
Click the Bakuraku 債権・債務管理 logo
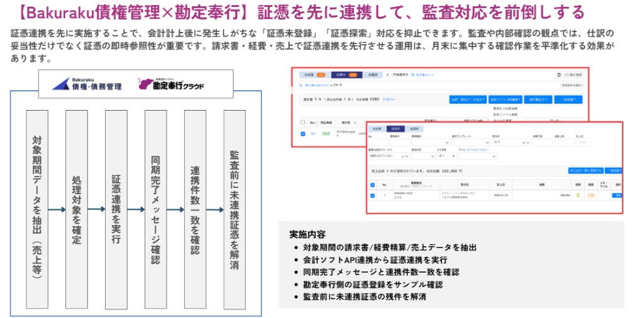87,84
